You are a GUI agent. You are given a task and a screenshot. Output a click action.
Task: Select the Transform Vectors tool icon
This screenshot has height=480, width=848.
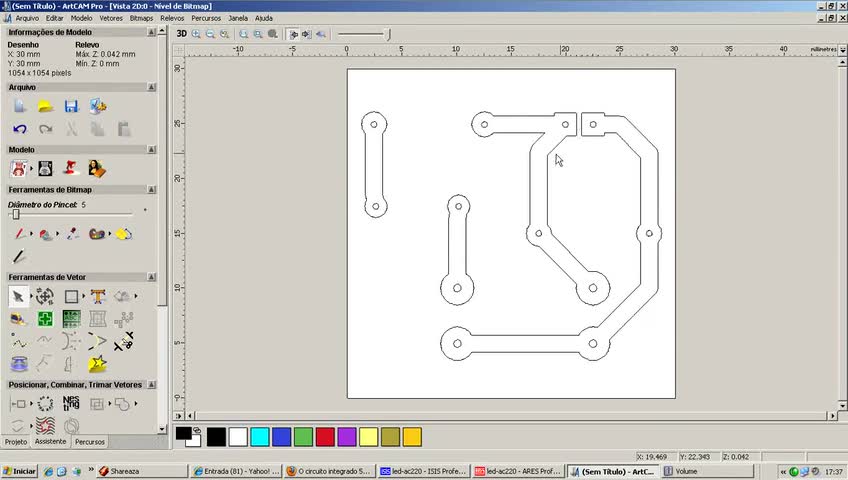45,297
